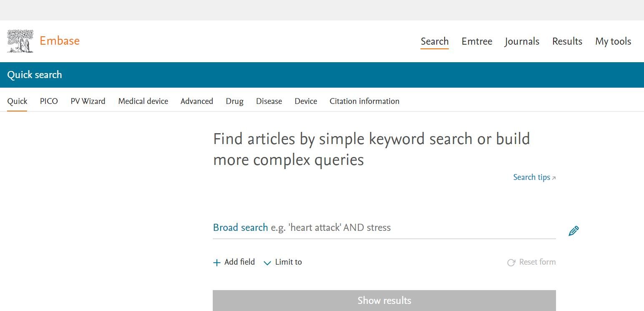Open the Advanced search tab
The height and width of the screenshot is (311, 644).
coord(197,101)
